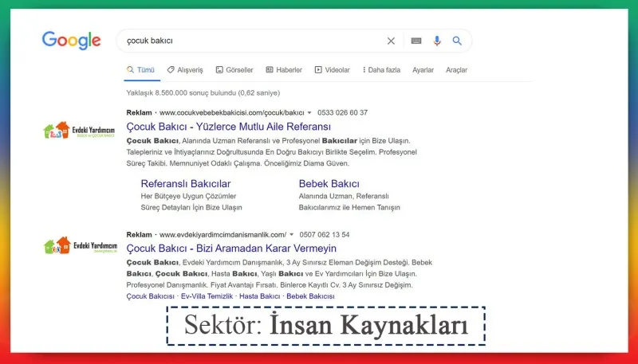Viewport: 638px width, 364px height.
Task: Open Ayarlar settings menu
Action: click(x=423, y=70)
